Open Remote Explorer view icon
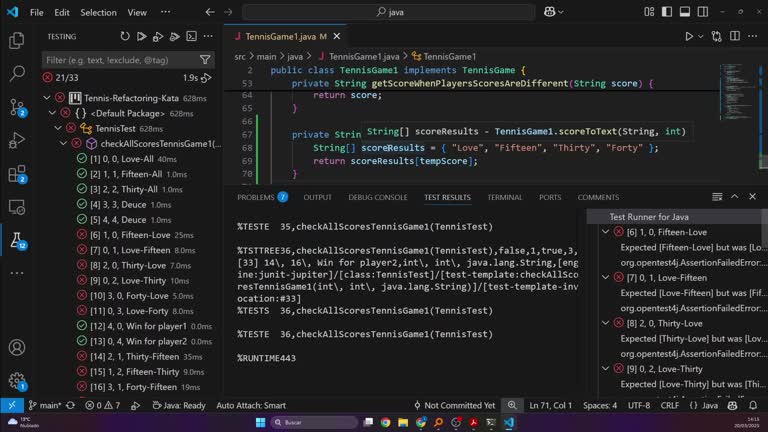768x432 pixels. coord(17,207)
